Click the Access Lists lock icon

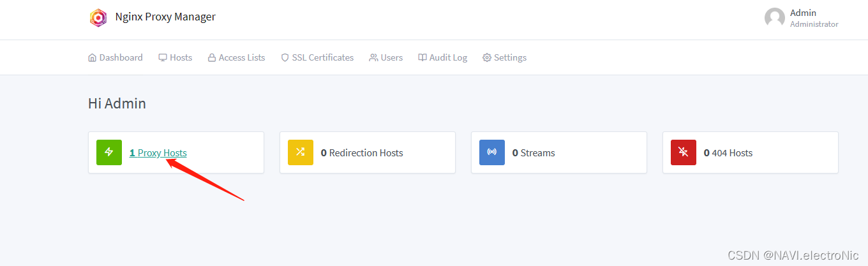[212, 57]
